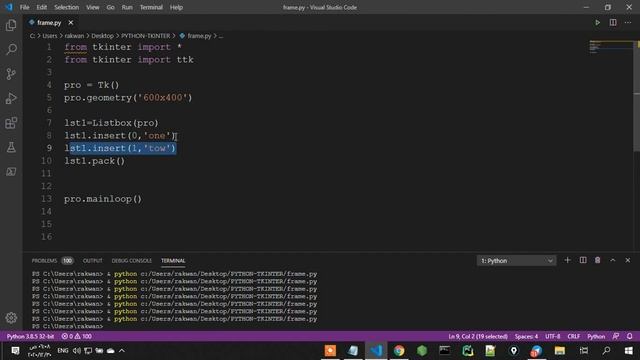Change language mode via Python status item
Image resolution: width=640 pixels, height=360 pixels.
click(x=596, y=336)
